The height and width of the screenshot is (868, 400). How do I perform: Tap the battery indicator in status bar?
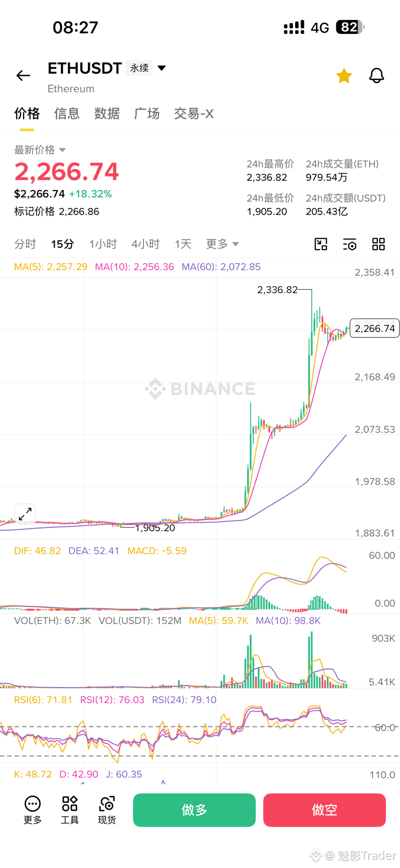point(350,27)
